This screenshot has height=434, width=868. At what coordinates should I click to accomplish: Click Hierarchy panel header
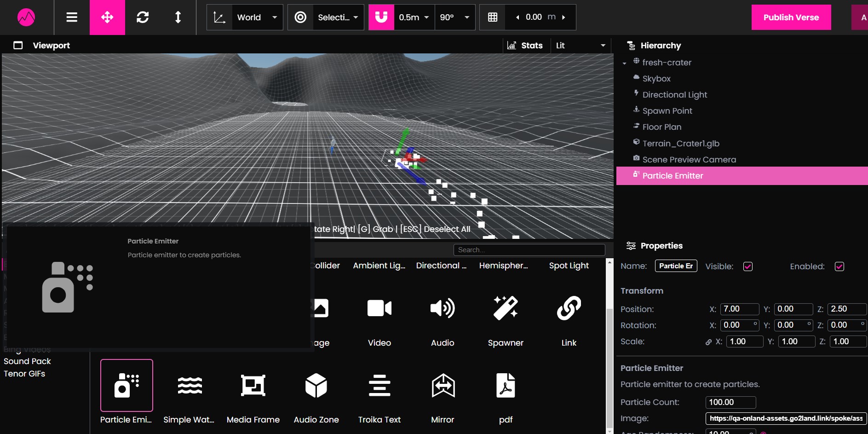(661, 46)
